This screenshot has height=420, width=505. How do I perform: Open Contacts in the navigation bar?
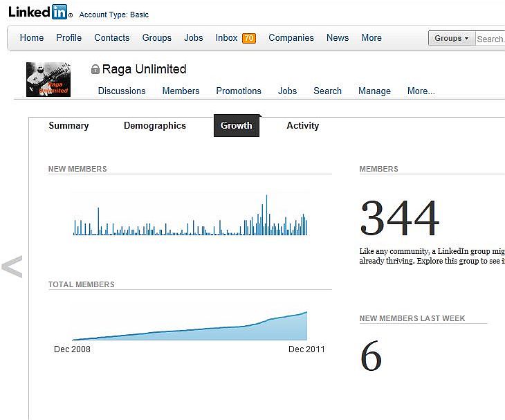pos(112,37)
